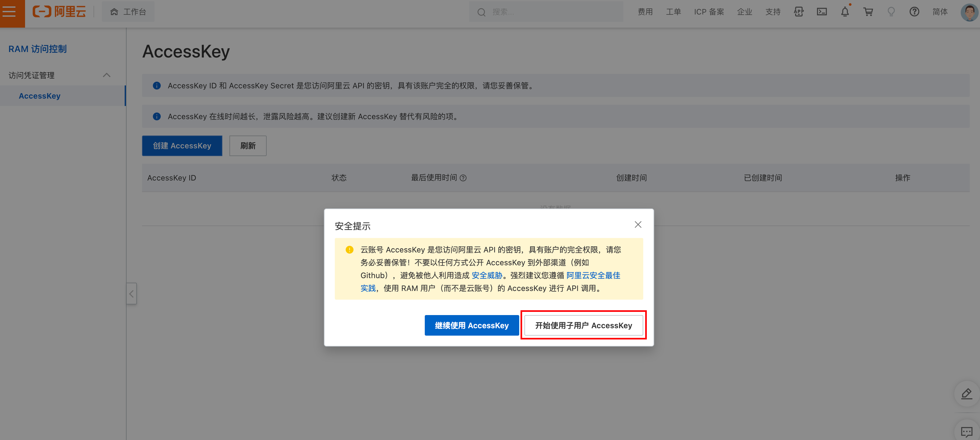The image size is (980, 440).
Task: Open the 阿里云安全最佳实践 link
Action: pos(592,275)
